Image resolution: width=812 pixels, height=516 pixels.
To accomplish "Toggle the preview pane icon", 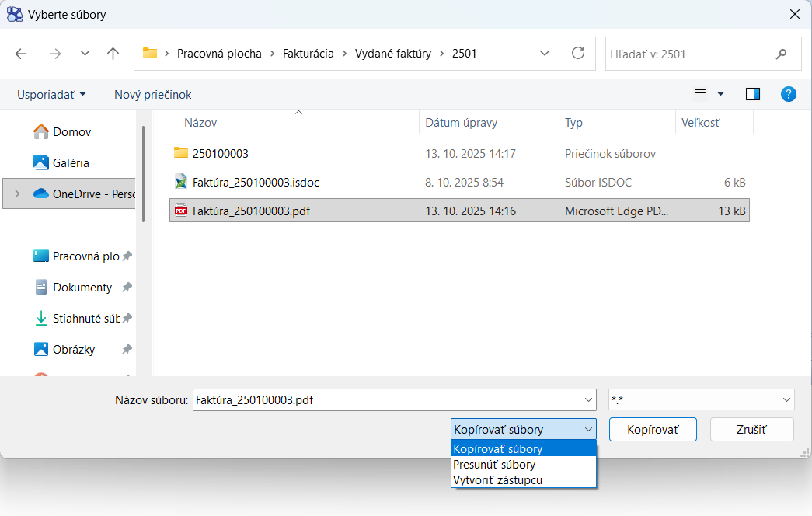I will (x=752, y=94).
